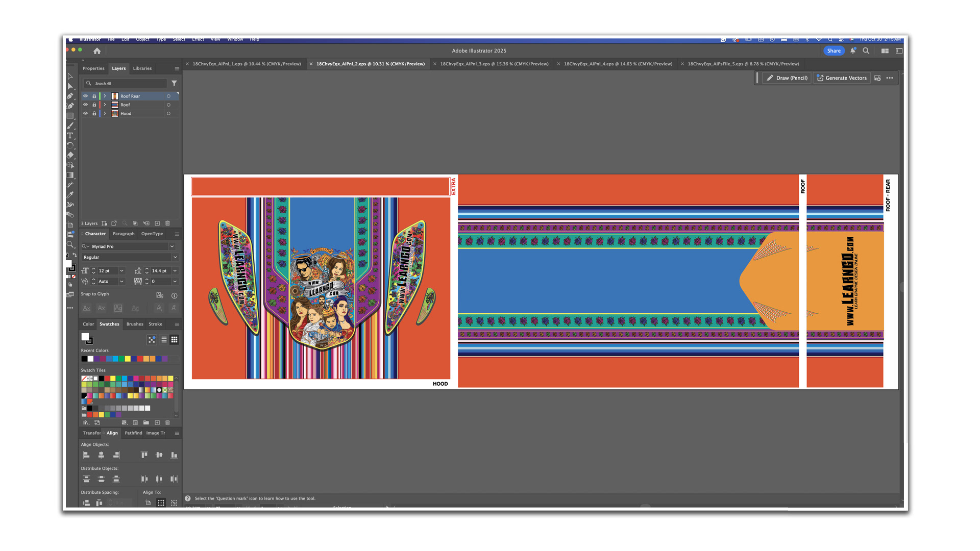Viewport: 980px width, 551px height.
Task: Select the Eyedropper tool
Action: (x=70, y=194)
